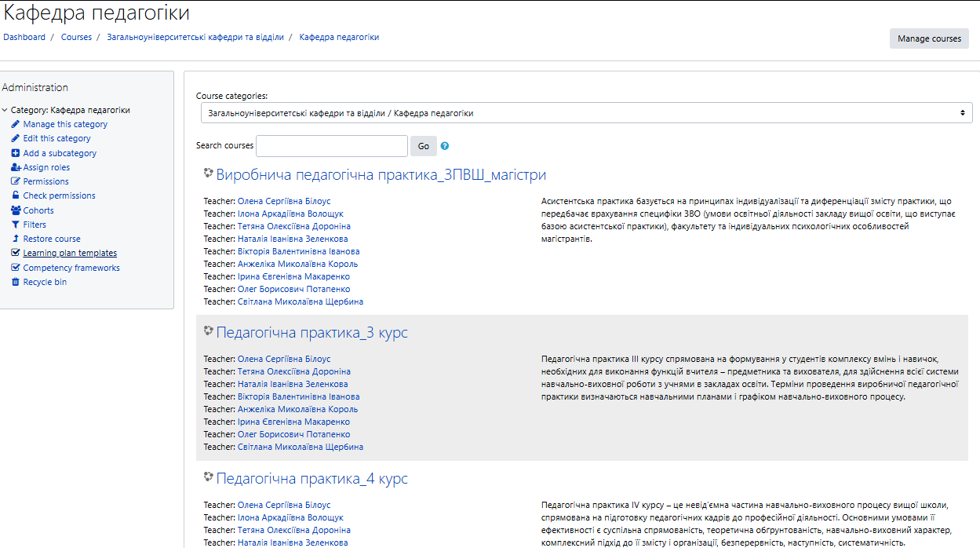Open course Педагогічна практика_3 курс

tap(311, 333)
